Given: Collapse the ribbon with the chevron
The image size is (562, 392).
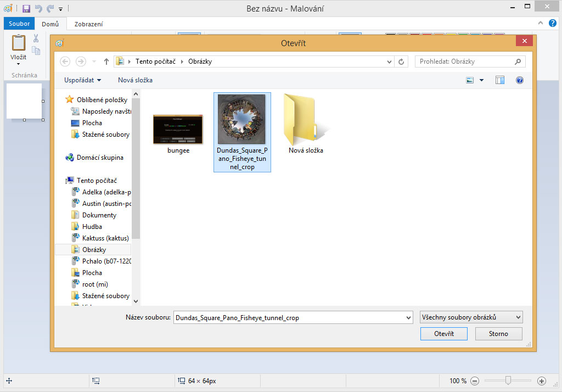Looking at the screenshot, I should 541,23.
